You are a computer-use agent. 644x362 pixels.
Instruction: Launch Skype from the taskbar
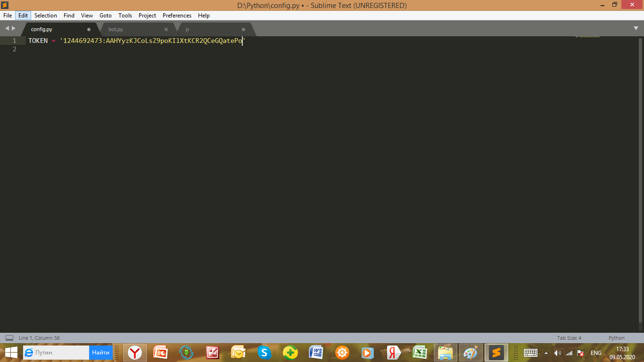click(x=264, y=353)
